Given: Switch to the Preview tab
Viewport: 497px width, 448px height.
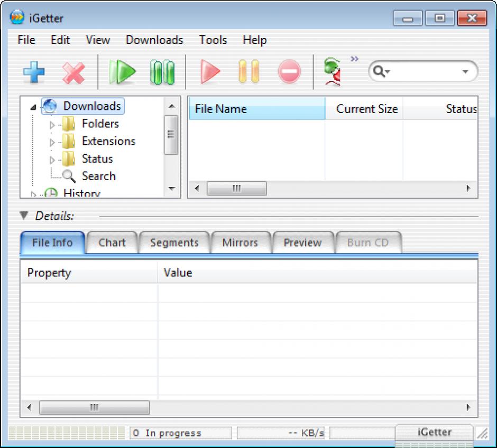Looking at the screenshot, I should [303, 242].
